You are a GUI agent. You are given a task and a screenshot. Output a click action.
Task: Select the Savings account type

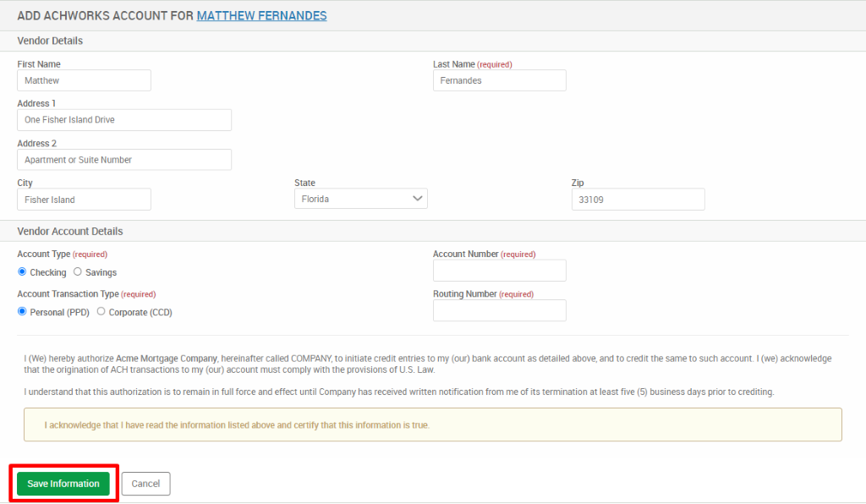(x=78, y=271)
